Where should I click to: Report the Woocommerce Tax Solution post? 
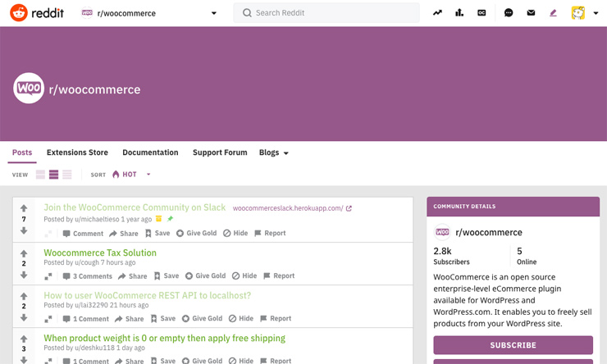279,275
